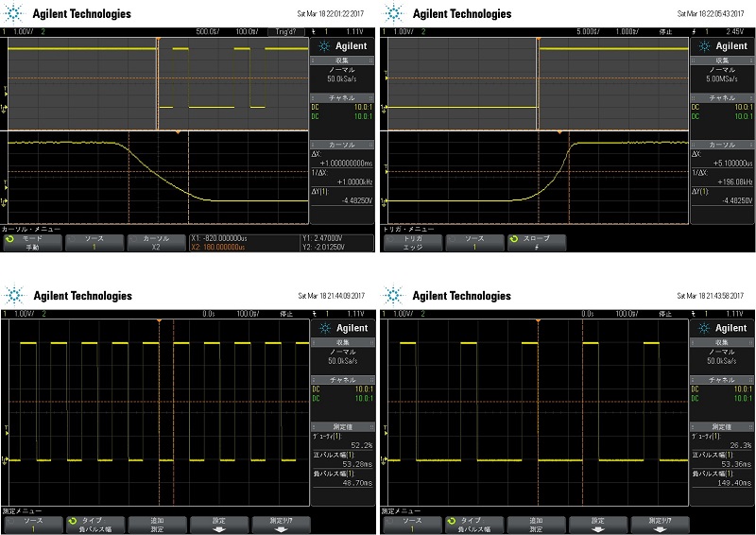756x535 pixels.
Task: Click the rotary-knob icon on the モード 手動 softkey
Action: (10, 241)
